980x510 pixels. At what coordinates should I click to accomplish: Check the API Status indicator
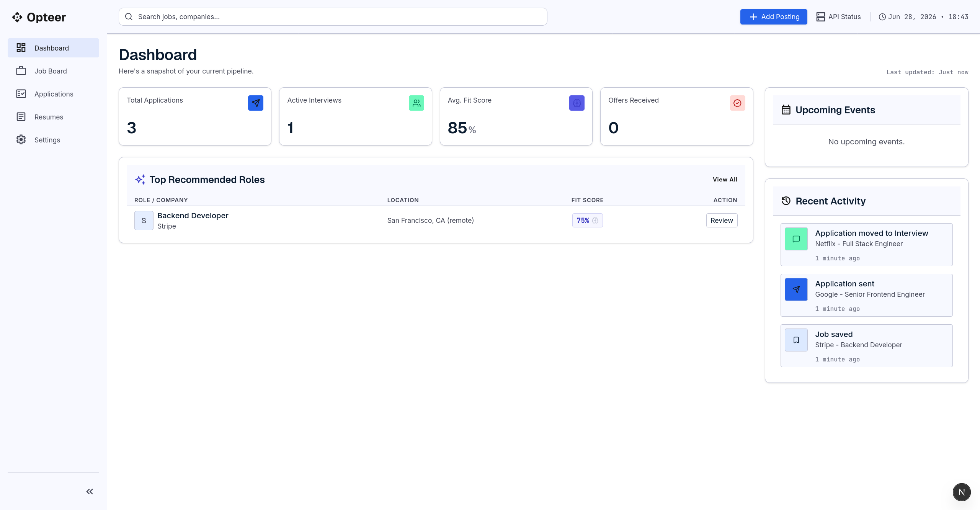[838, 17]
